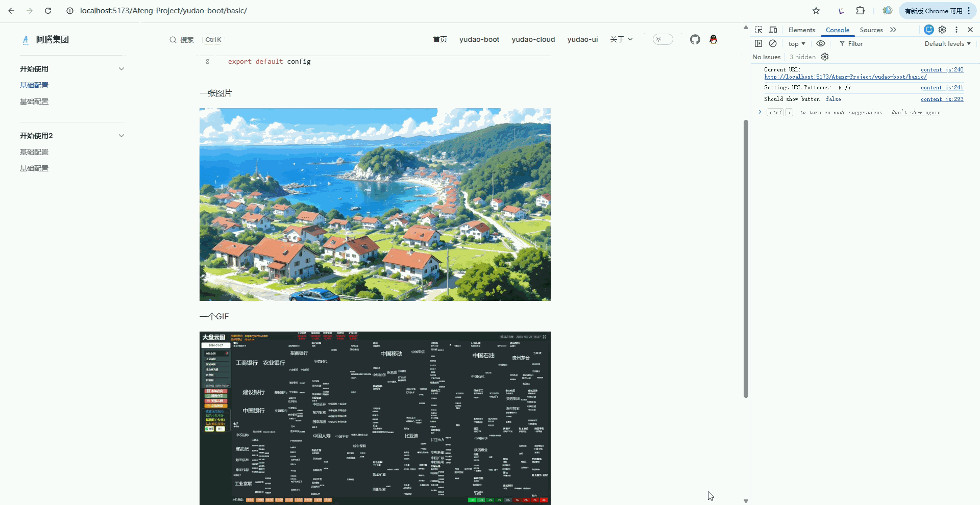Image resolution: width=980 pixels, height=505 pixels.
Task: Collapse the 开始使用2 sidebar section
Action: 121,136
